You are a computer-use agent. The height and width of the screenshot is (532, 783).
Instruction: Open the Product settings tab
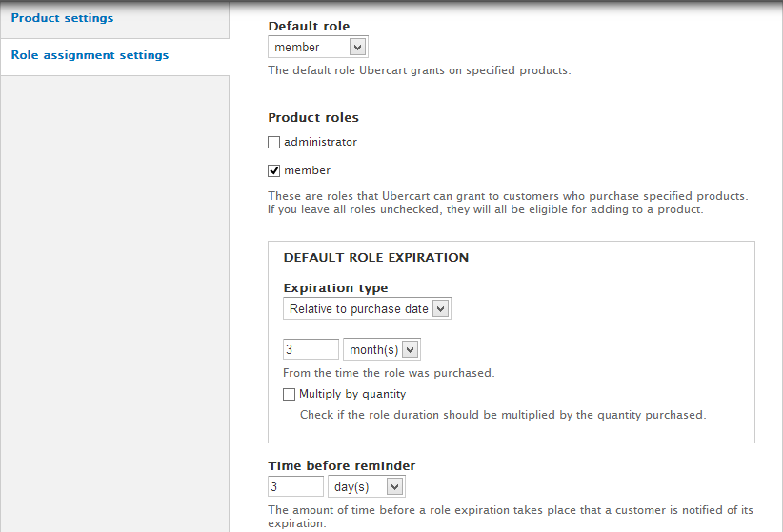point(62,18)
